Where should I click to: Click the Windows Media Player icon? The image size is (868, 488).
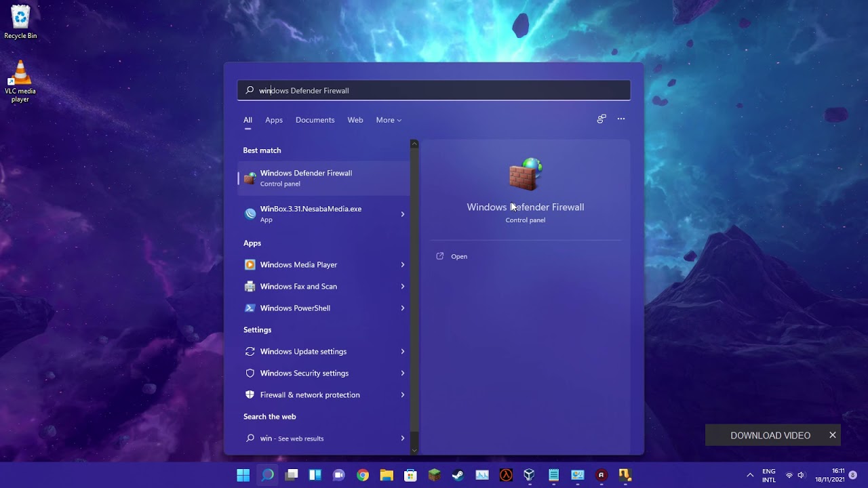pos(250,265)
